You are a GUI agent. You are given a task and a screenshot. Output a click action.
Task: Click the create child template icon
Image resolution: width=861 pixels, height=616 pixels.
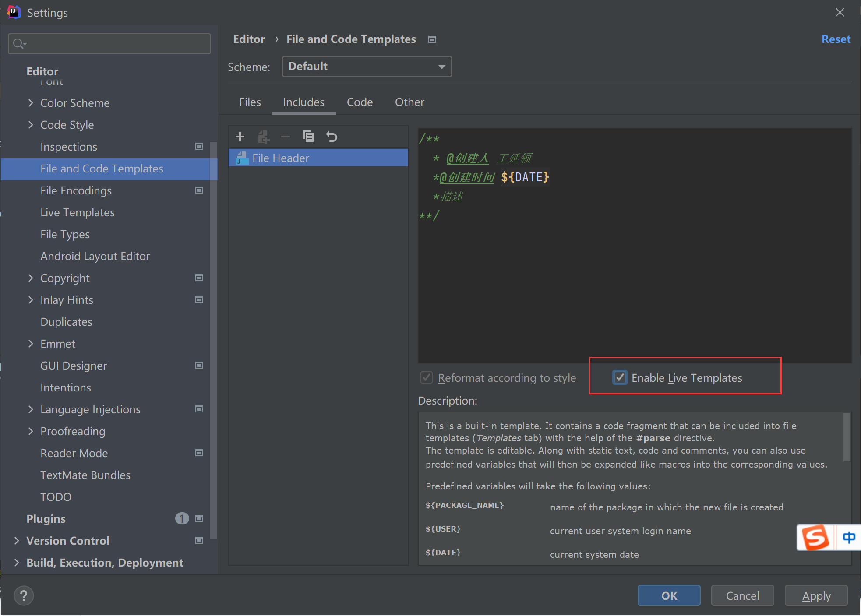(x=263, y=137)
